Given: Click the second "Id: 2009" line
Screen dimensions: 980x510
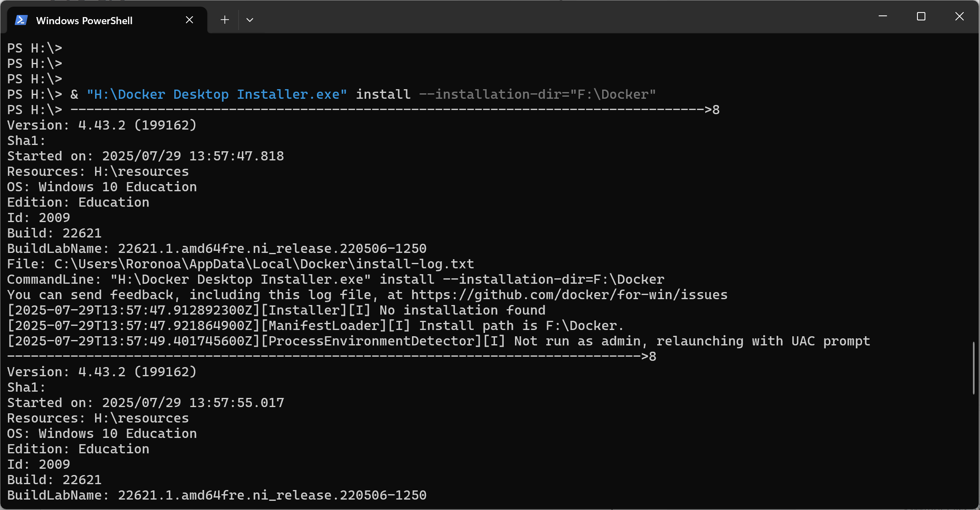Looking at the screenshot, I should [38, 464].
